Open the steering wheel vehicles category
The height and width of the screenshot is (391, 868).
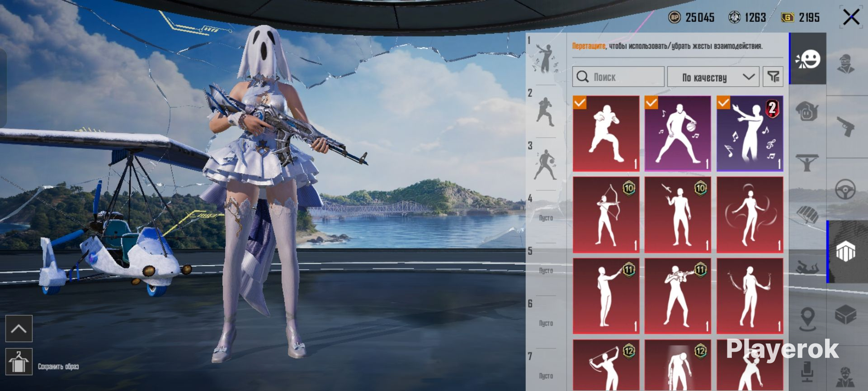click(845, 189)
